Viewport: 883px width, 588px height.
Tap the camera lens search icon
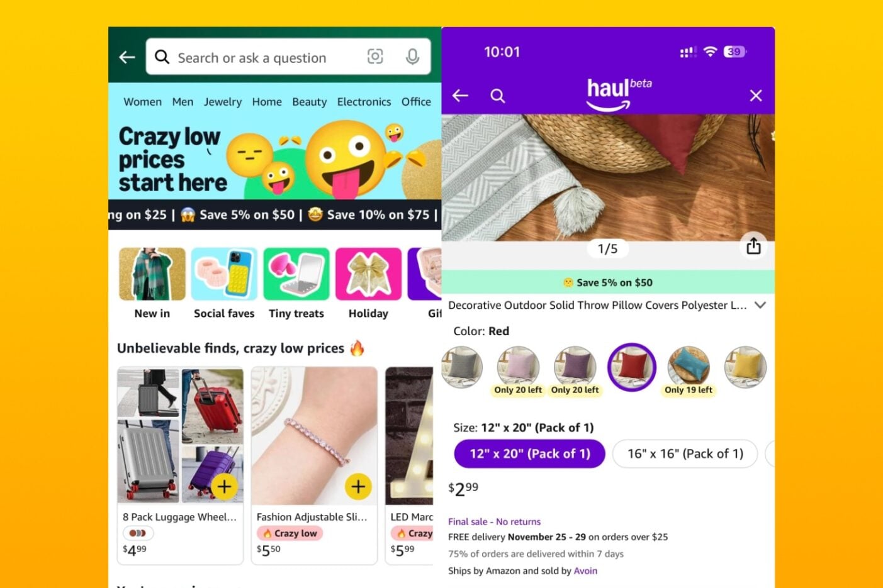tap(375, 57)
